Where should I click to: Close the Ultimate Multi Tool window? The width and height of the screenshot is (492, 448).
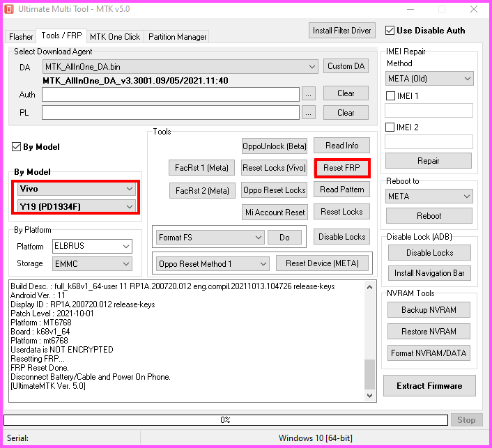pyautogui.click(x=474, y=9)
